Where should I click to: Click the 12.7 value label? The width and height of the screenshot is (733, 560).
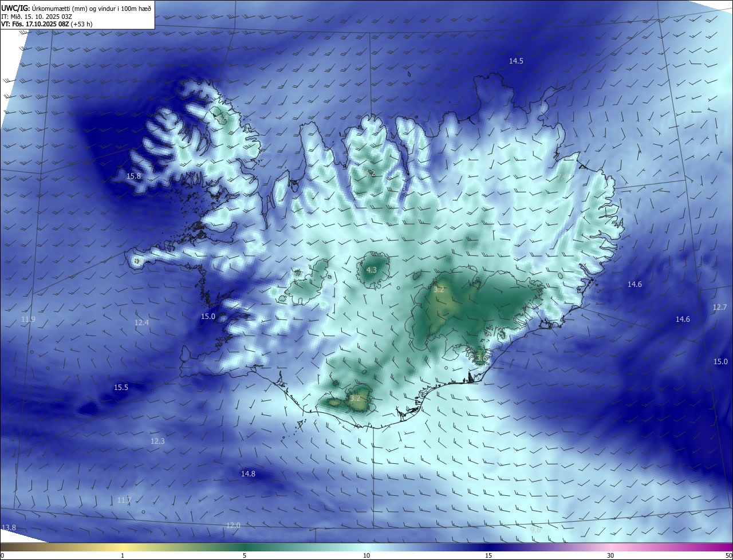720,307
